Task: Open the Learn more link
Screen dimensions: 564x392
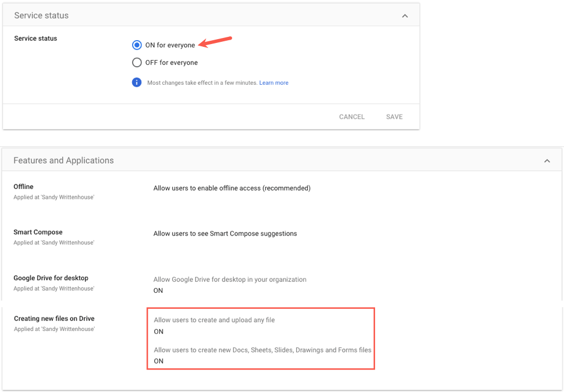Action: [x=274, y=83]
